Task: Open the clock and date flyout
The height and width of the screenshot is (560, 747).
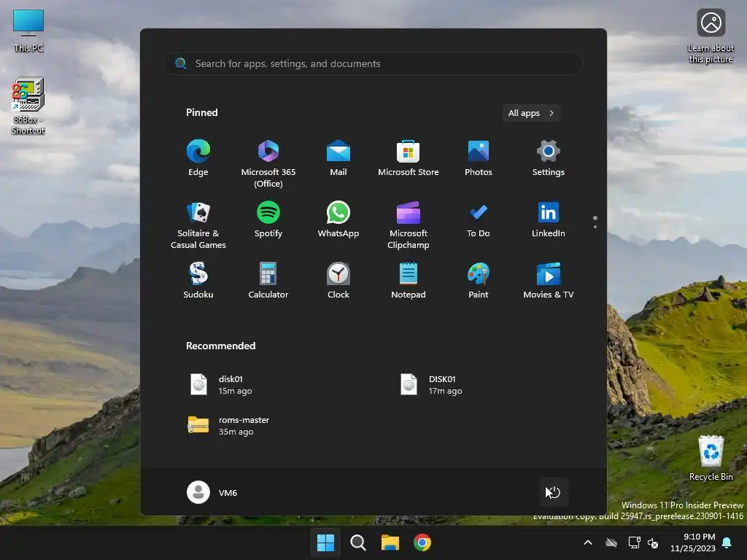Action: click(693, 542)
